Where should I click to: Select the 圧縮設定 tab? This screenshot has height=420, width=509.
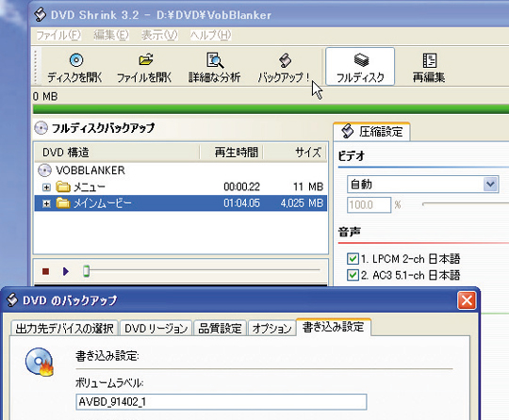coord(372,132)
